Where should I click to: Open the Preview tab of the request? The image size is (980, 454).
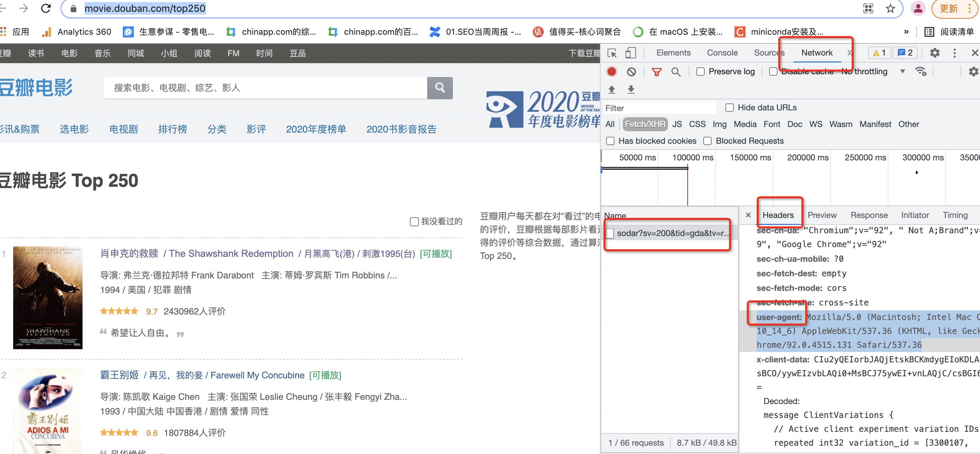click(x=822, y=215)
